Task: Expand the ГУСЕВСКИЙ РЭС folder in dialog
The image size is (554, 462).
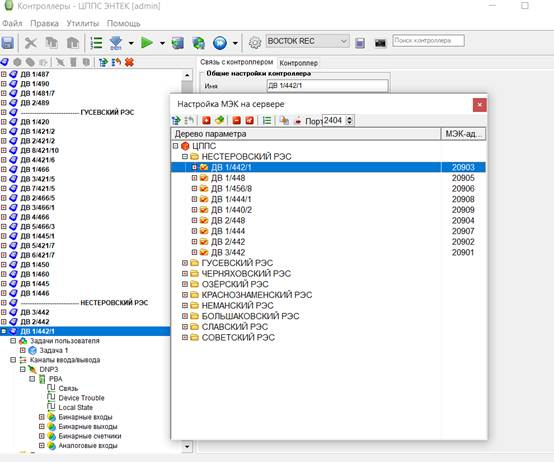Action: pyautogui.click(x=184, y=263)
